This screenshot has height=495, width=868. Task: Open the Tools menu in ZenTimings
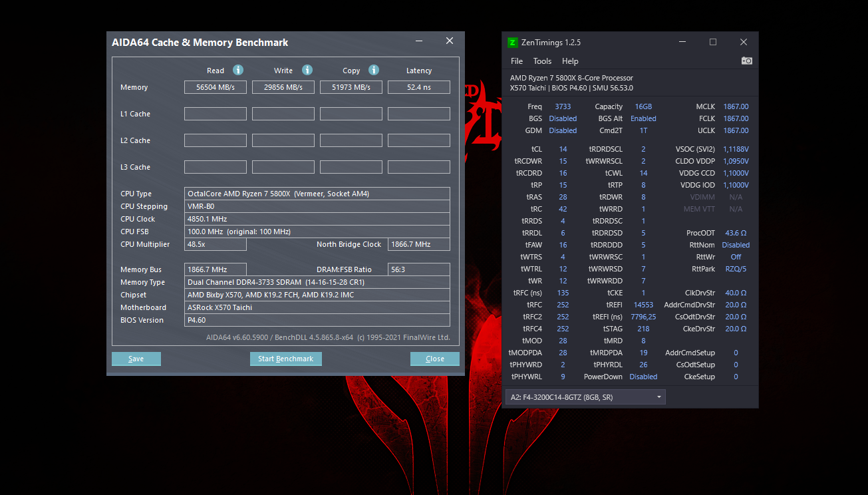point(542,61)
